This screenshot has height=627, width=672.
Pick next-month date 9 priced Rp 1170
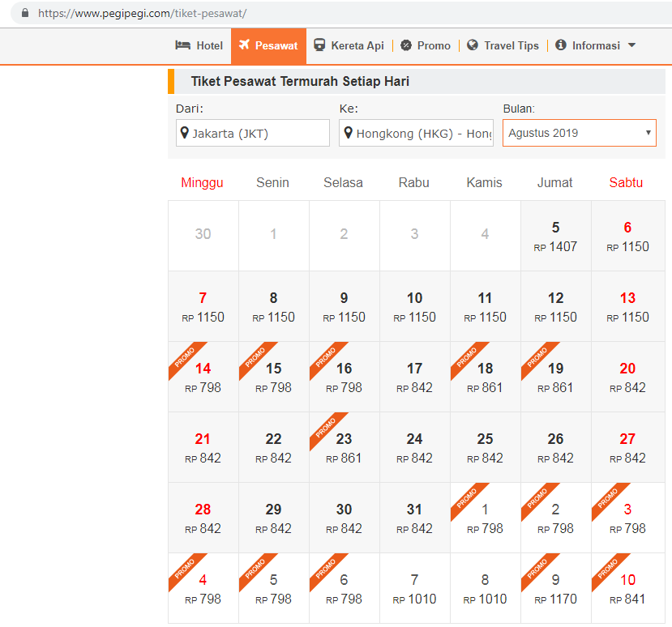(x=555, y=589)
